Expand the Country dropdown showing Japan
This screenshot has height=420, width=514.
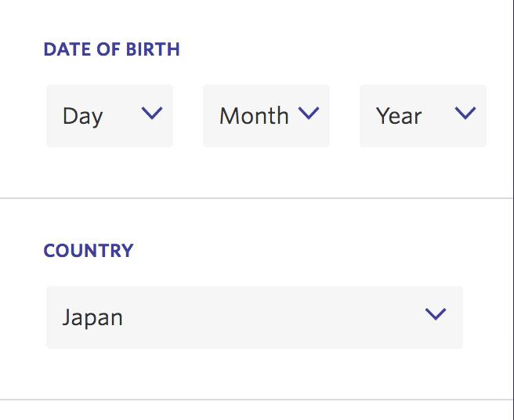[255, 317]
